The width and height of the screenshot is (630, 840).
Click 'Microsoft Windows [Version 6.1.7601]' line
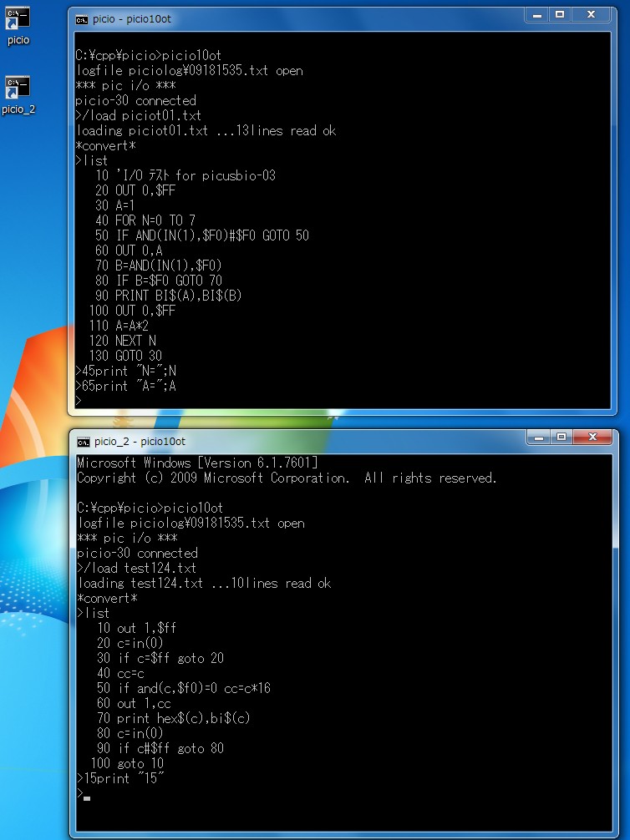(197, 463)
